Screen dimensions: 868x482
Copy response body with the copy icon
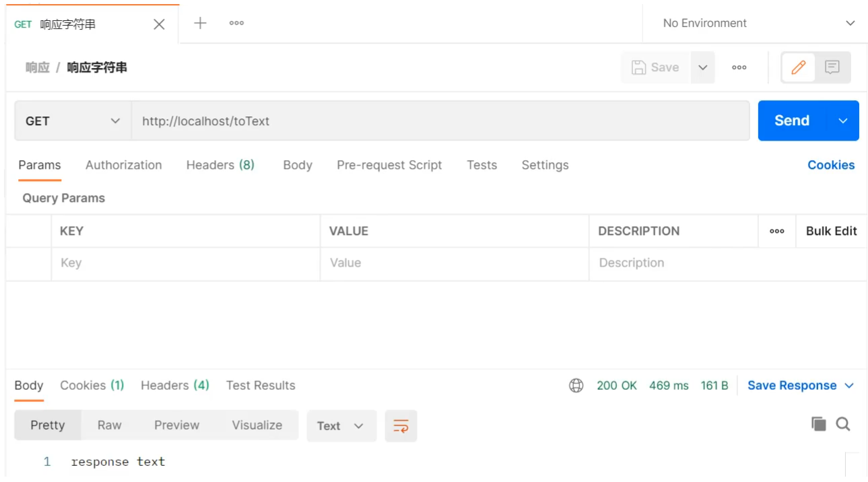click(x=818, y=424)
